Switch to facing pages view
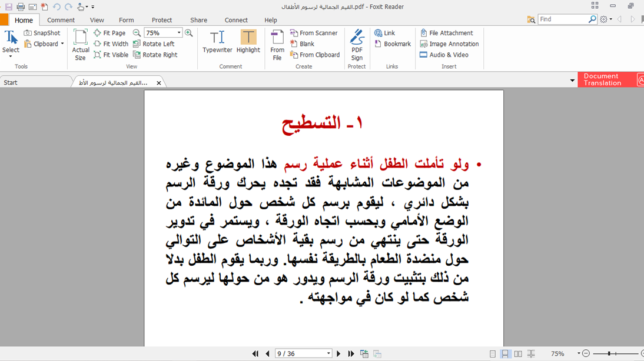The height and width of the screenshot is (361, 644). click(x=518, y=354)
